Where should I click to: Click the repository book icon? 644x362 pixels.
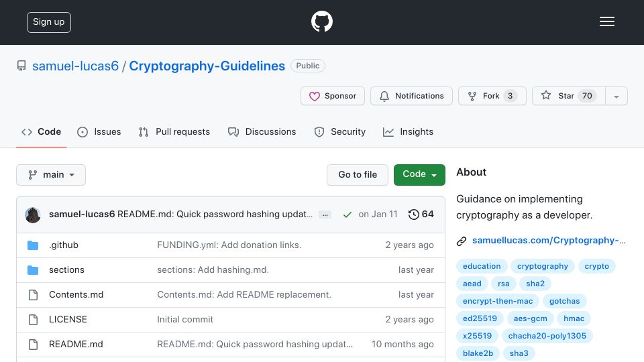21,66
